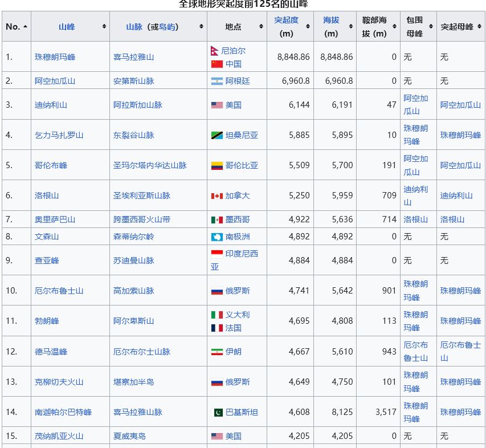
Task: Click the Tanzania flag icon
Action: [x=217, y=135]
